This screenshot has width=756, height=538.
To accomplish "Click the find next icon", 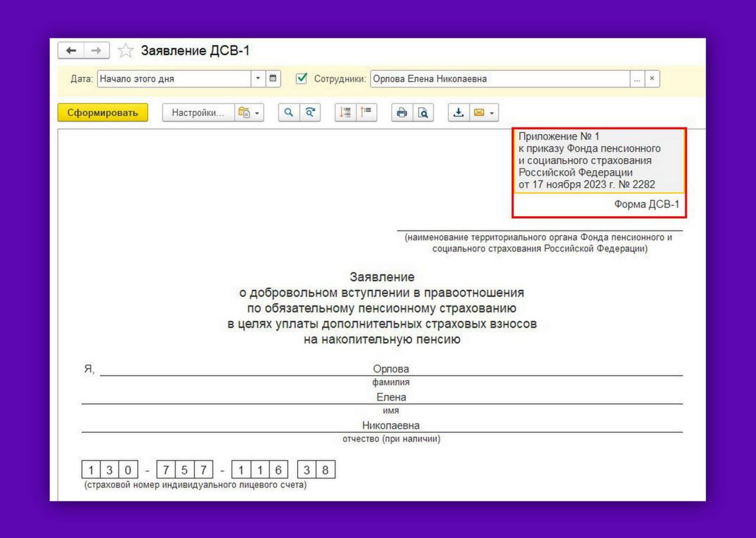I will (x=310, y=113).
